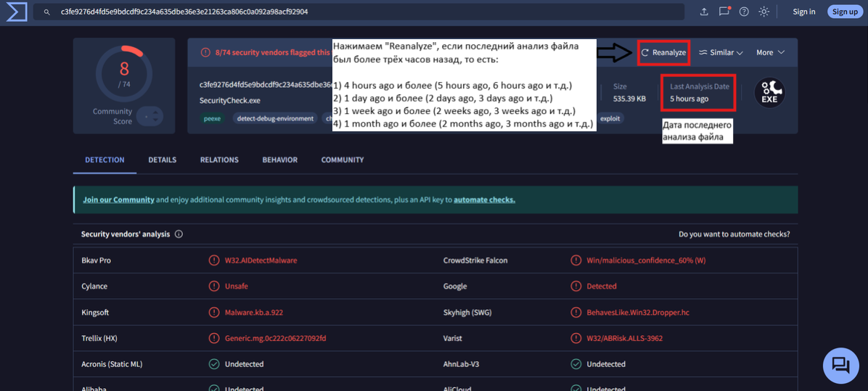The height and width of the screenshot is (391, 868).
Task: Click the 'Undetected' result for AhnLab-V3
Action: [x=606, y=364]
